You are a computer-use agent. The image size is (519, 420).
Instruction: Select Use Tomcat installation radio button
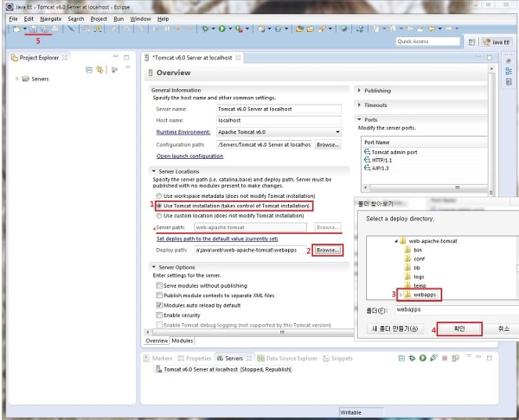tap(159, 206)
